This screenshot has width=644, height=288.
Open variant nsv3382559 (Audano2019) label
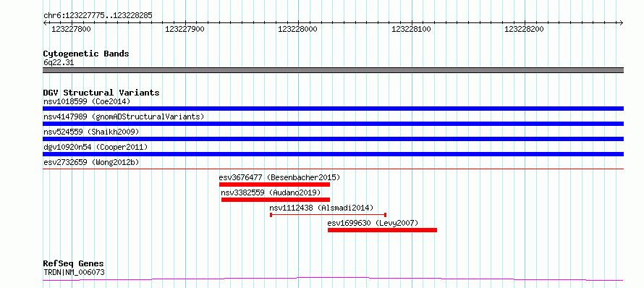coord(271,192)
